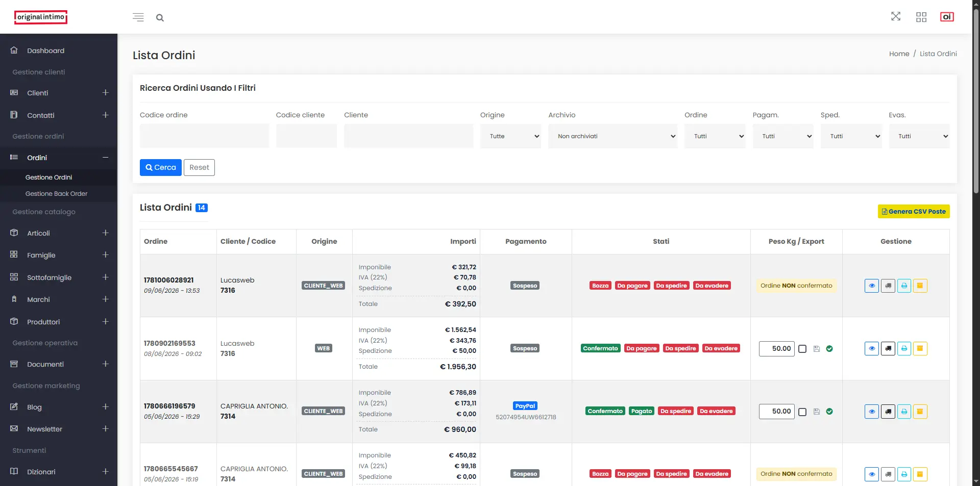Click the PayPal badge on order 1780666196579

pos(525,406)
